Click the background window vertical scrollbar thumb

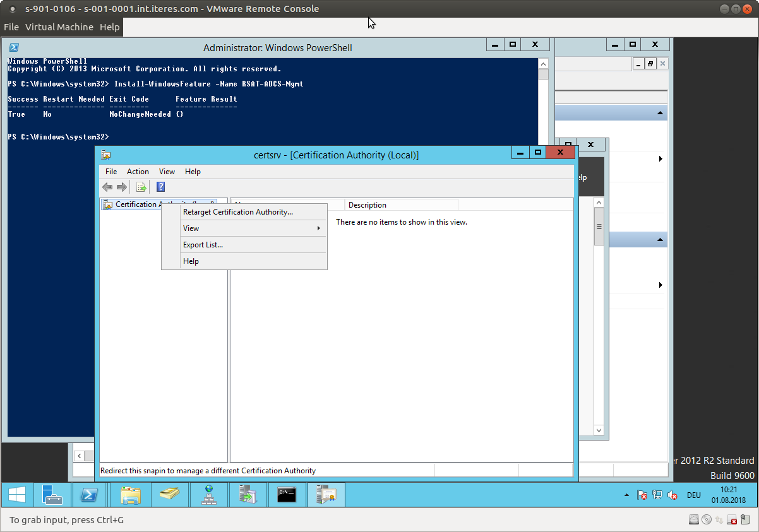(599, 227)
